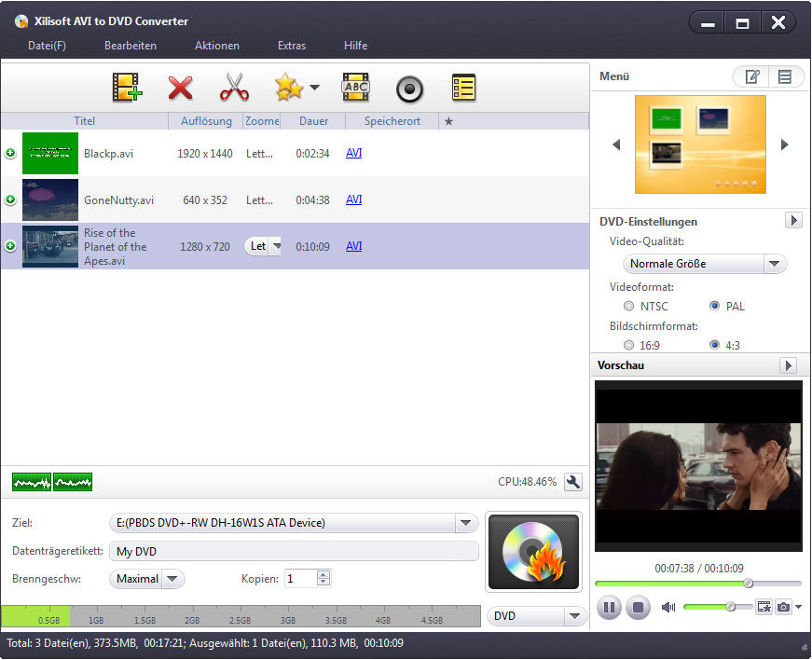The width and height of the screenshot is (812, 660).
Task: Sort by the Dauer column header
Action: tap(313, 121)
